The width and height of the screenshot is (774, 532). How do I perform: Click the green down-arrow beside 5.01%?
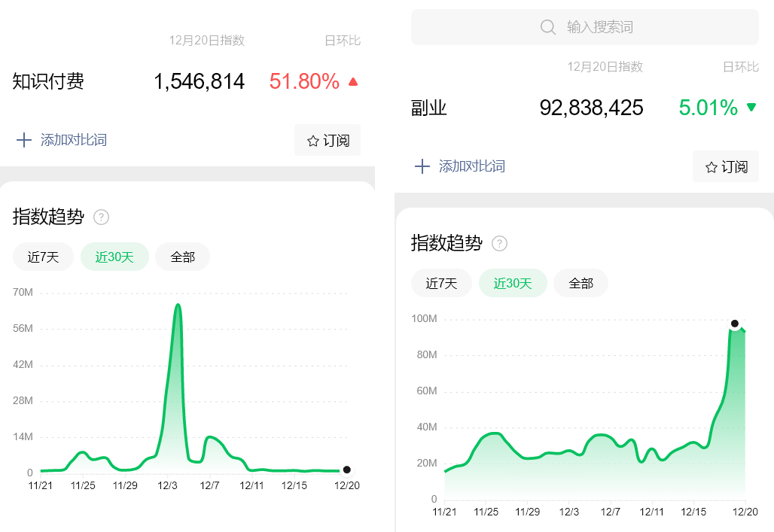pyautogui.click(x=751, y=107)
